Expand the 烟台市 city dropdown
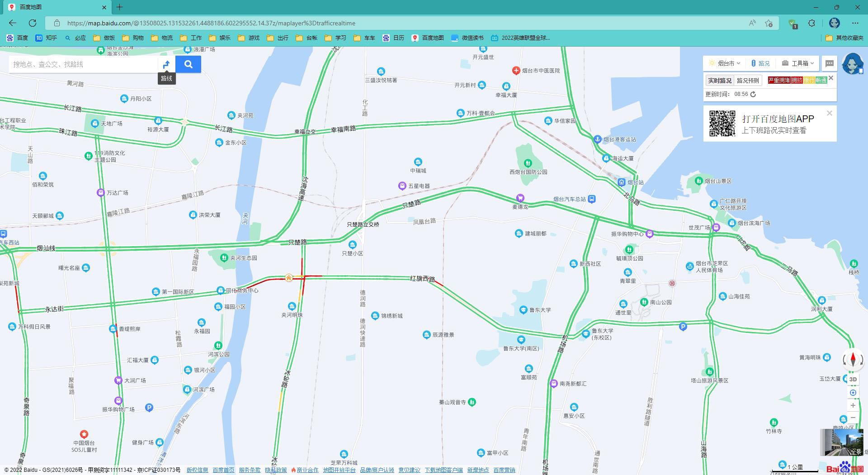Image resolution: width=868 pixels, height=475 pixels. click(725, 63)
